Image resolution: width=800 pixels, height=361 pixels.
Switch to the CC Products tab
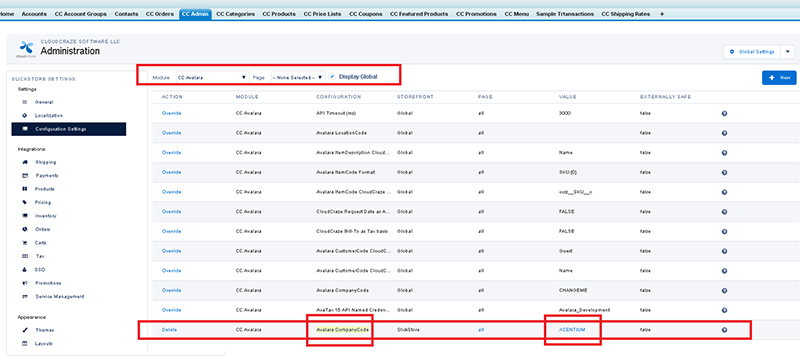point(279,14)
